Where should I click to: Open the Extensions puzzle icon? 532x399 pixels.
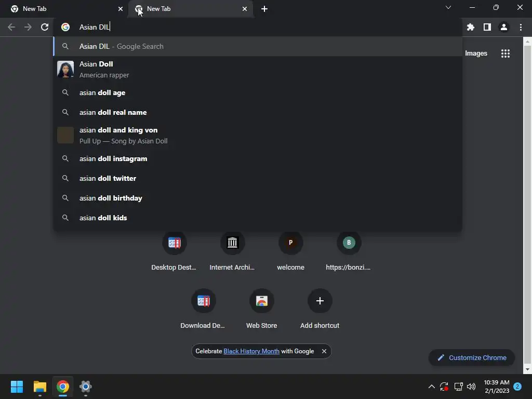(470, 27)
